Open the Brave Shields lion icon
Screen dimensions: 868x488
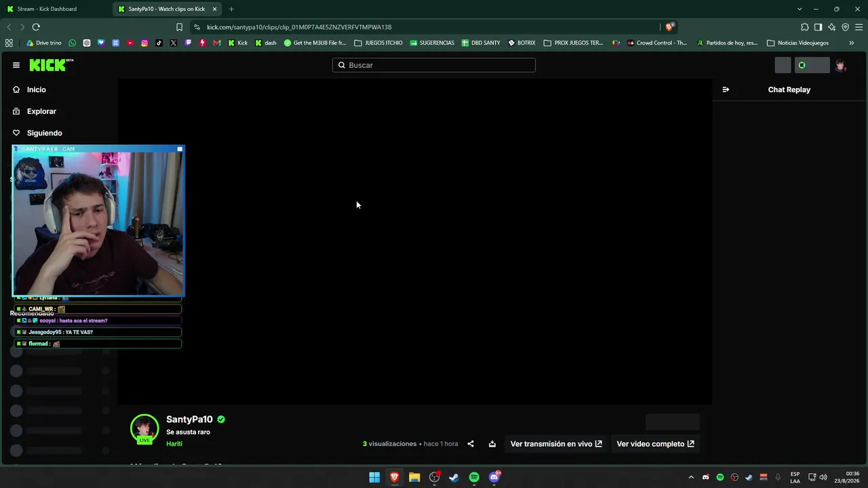669,27
